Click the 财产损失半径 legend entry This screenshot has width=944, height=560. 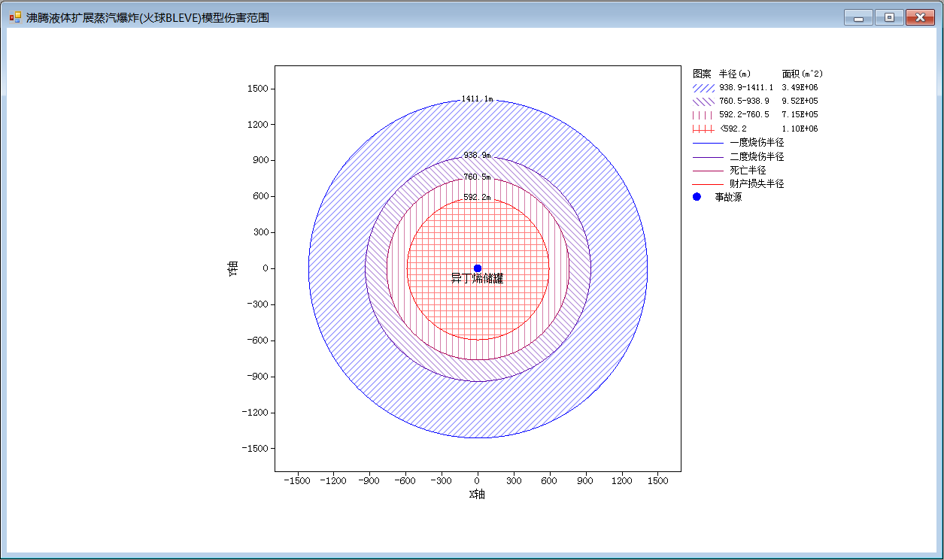(757, 183)
